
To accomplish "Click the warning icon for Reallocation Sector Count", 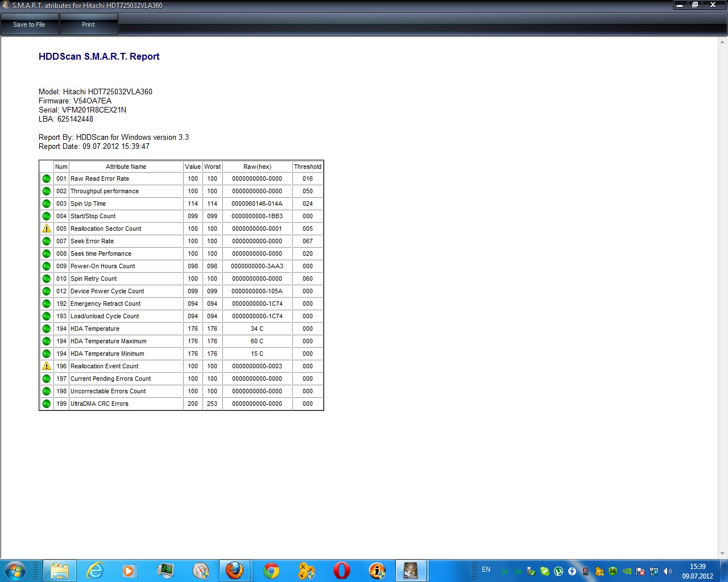I will coord(47,228).
